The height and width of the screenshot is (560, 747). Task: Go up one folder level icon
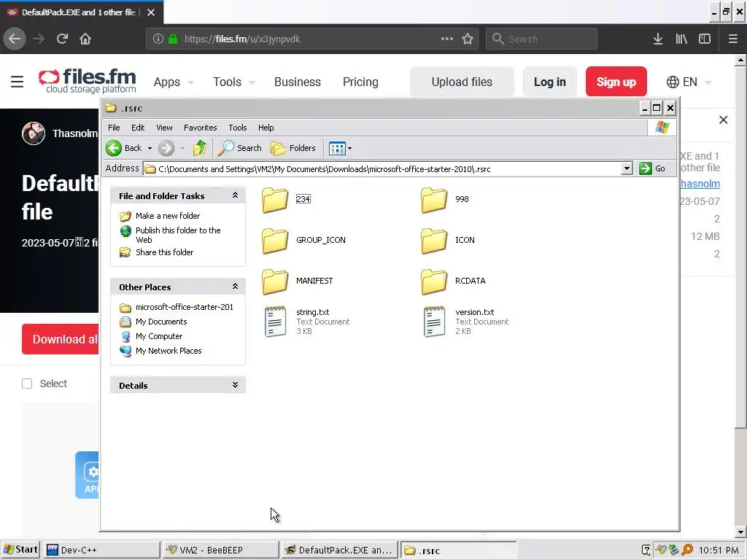point(200,148)
